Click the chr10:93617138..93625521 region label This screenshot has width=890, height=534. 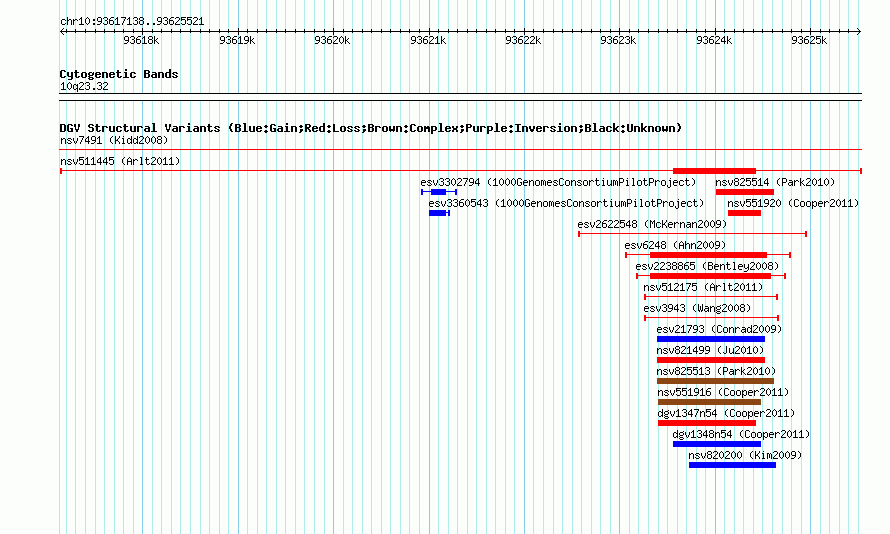pos(132,22)
